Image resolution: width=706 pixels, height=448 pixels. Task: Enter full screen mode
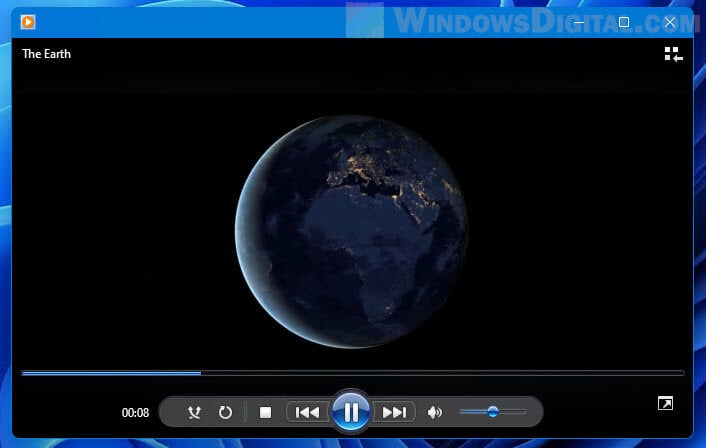pos(665,403)
